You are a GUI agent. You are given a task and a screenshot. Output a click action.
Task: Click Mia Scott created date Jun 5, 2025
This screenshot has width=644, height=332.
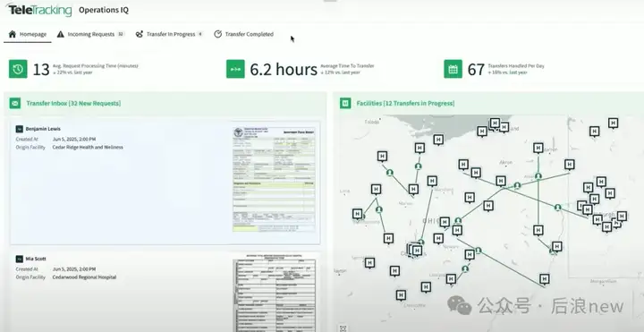point(74,269)
